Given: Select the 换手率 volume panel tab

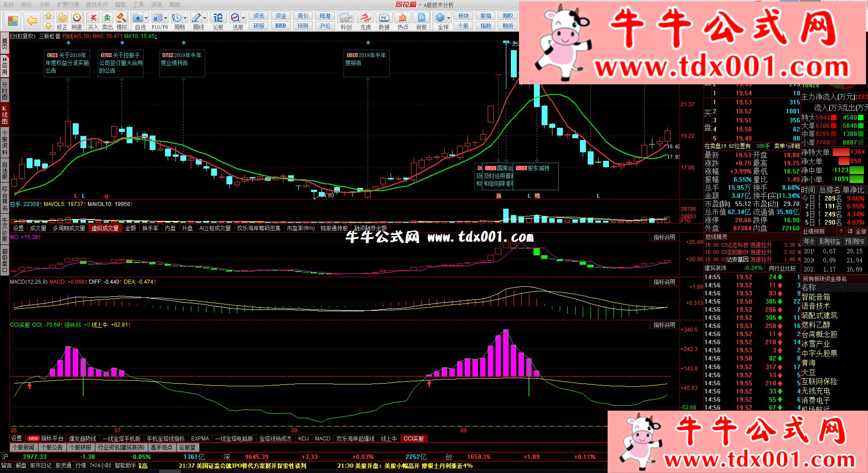Looking at the screenshot, I should pos(150,228).
